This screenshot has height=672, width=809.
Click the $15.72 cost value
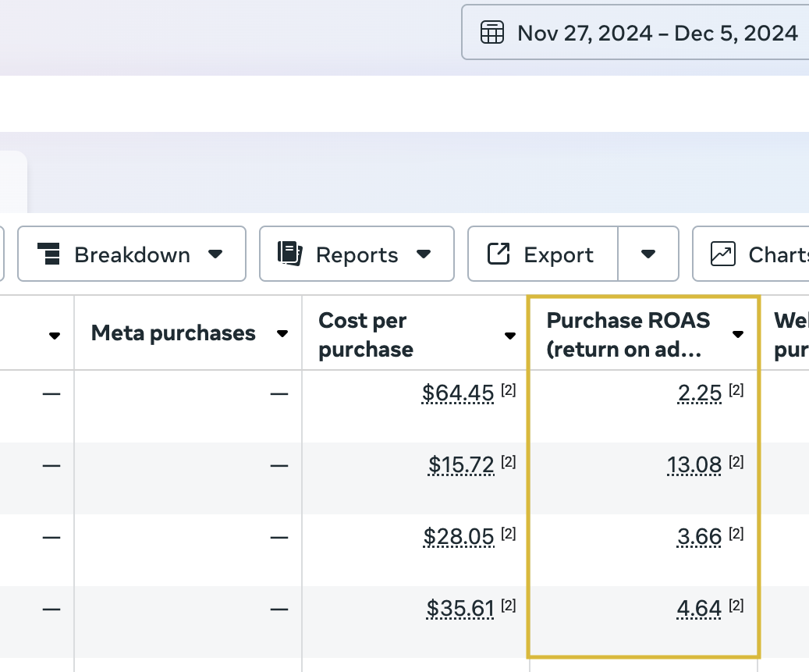[x=461, y=465]
